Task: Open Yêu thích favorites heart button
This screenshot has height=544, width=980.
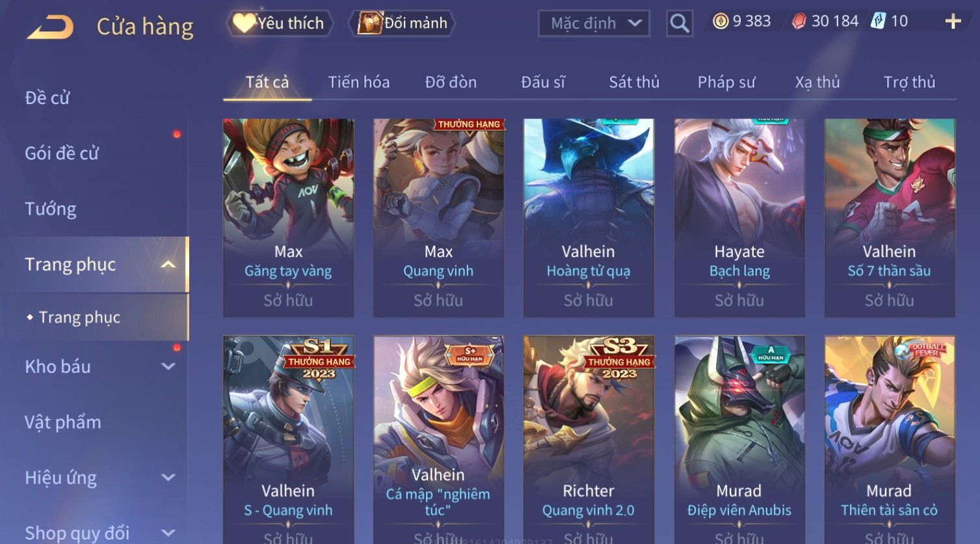Action: 280,23
